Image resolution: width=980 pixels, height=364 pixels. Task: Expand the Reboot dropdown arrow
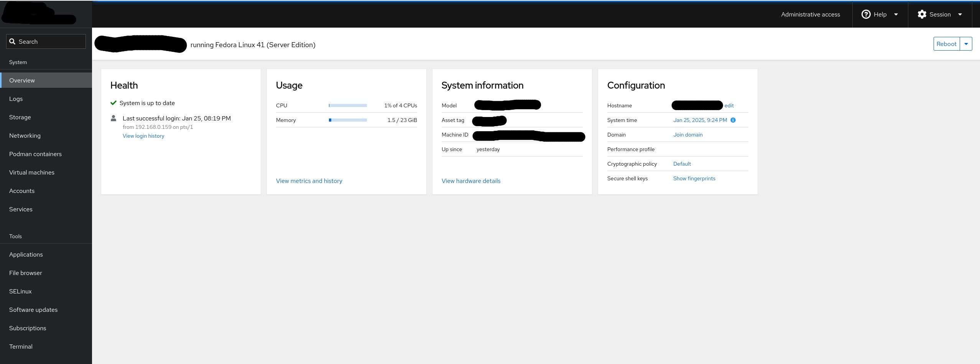click(x=966, y=44)
